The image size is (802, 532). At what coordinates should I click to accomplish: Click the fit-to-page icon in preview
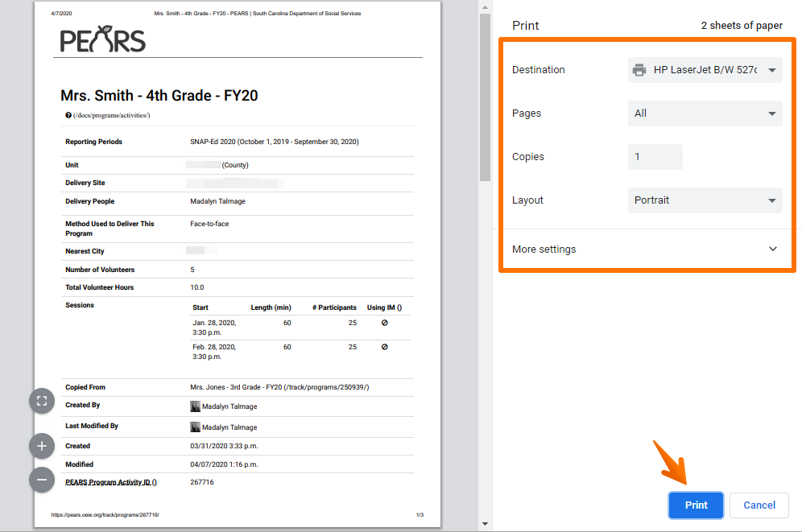(x=41, y=400)
